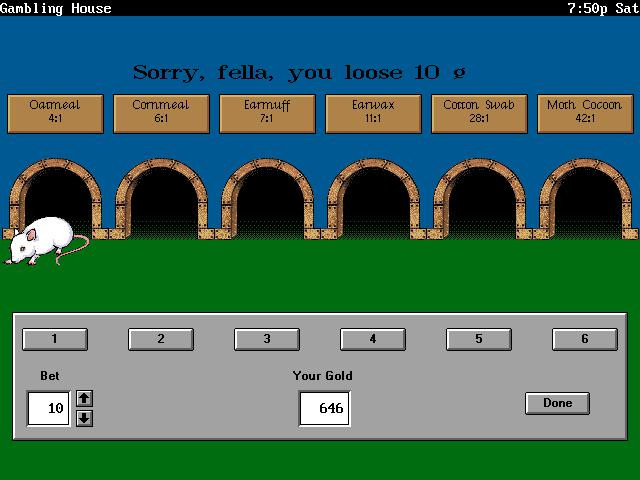This screenshot has width=640, height=480.
Task: Bet on mouse hole number 4
Action: [373, 339]
